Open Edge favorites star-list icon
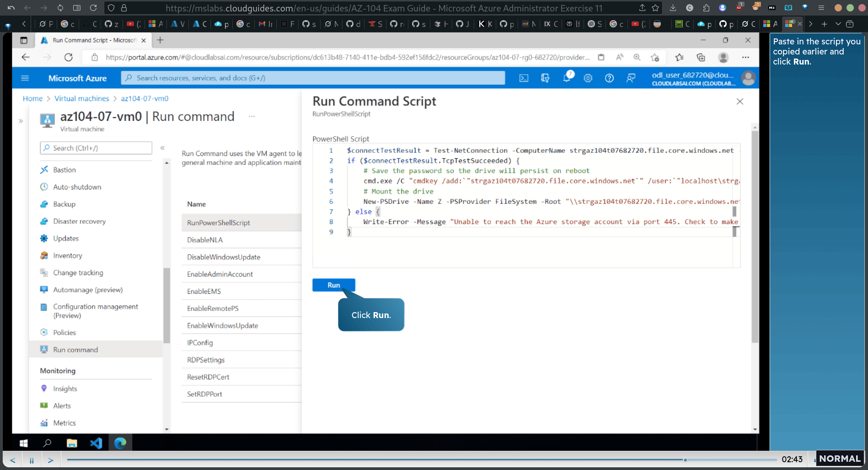Screen dimensions: 868x470 click(x=679, y=57)
